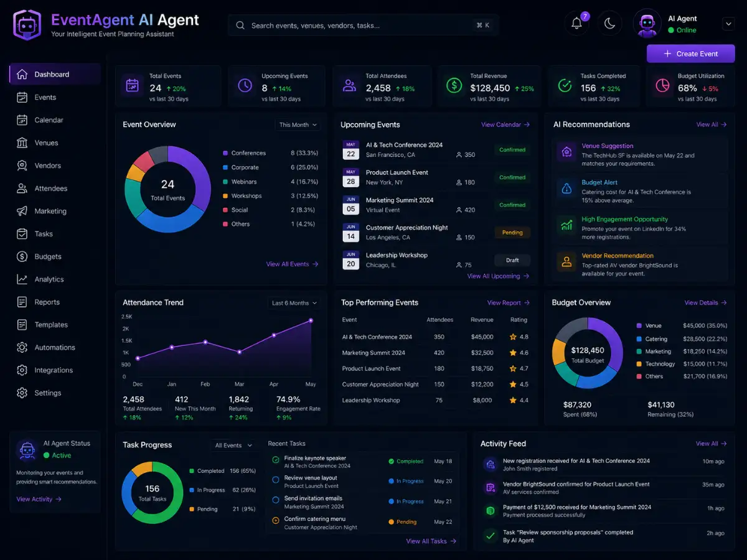Click the Budget Alert warning icon
Image resolution: width=747 pixels, height=560 pixels.
coord(566,189)
